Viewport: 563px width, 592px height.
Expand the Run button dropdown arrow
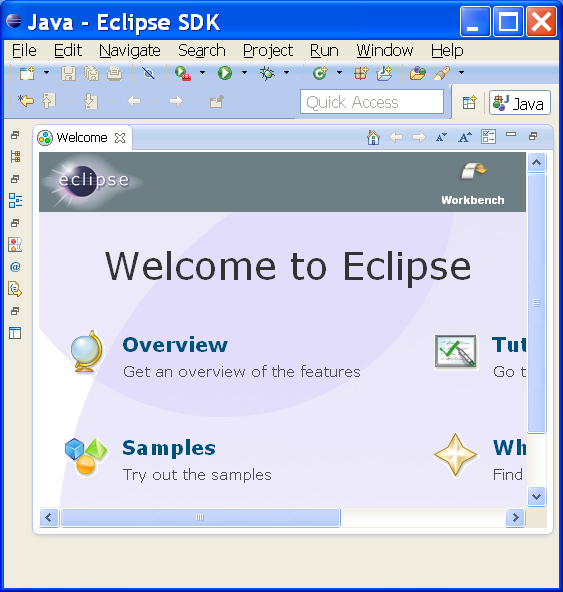pos(244,72)
